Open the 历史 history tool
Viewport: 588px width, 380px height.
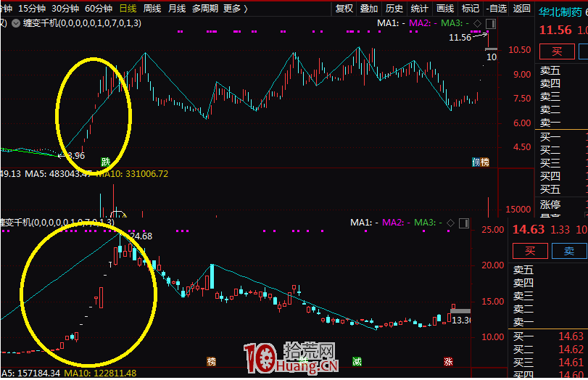click(394, 8)
